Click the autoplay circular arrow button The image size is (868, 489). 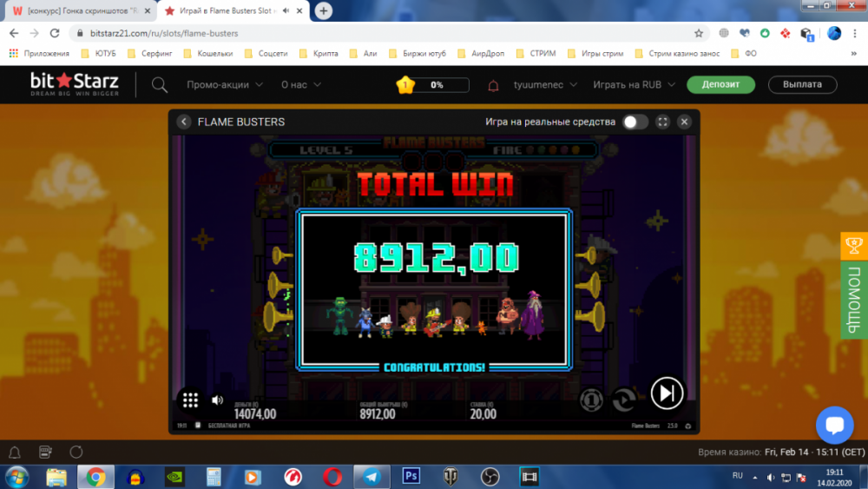coord(624,400)
